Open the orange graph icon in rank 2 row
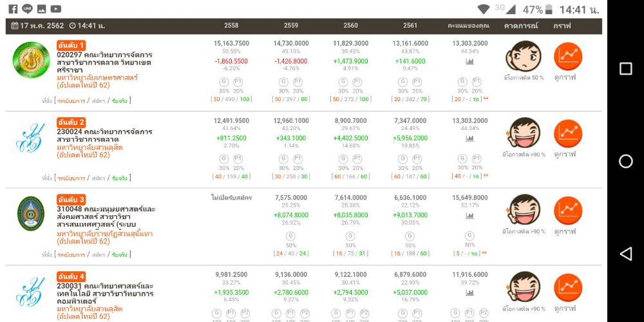Viewport: 644px width, 322px height. click(x=567, y=133)
